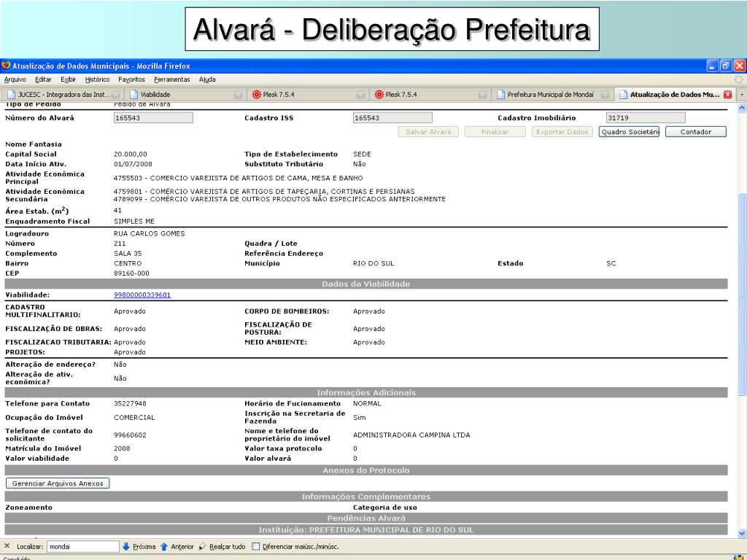Click the SALA 35 complement value

click(128, 254)
